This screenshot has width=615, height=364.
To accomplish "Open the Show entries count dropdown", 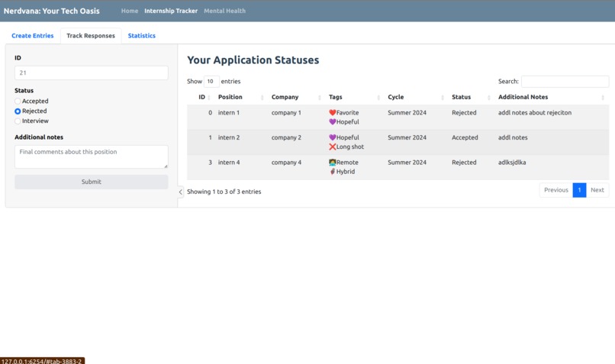I will coord(211,82).
